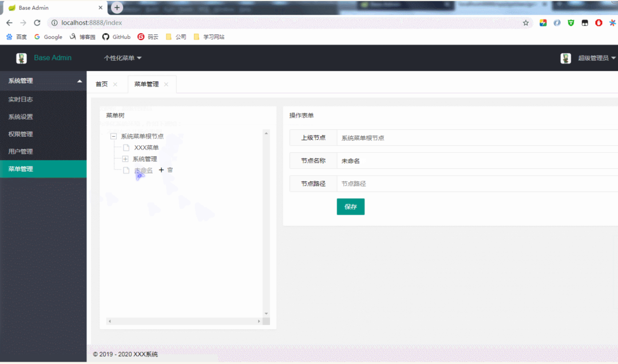618x364 pixels.
Task: Click the Base Admin logo avatar
Action: 21,58
